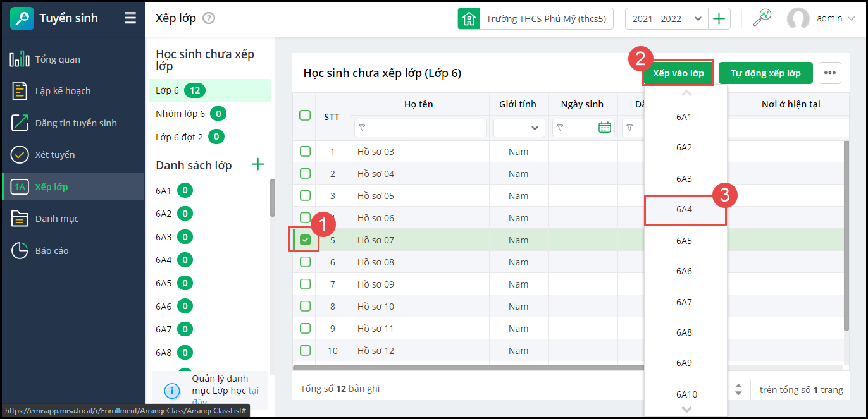Open the 2021 - 2022 school year dropdown
868x419 pixels.
pyautogui.click(x=666, y=18)
